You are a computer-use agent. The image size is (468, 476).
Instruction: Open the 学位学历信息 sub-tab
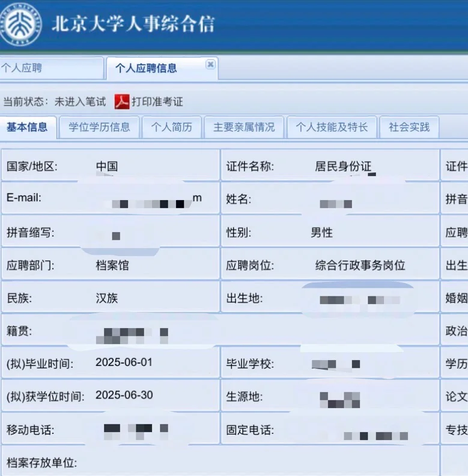click(x=100, y=127)
